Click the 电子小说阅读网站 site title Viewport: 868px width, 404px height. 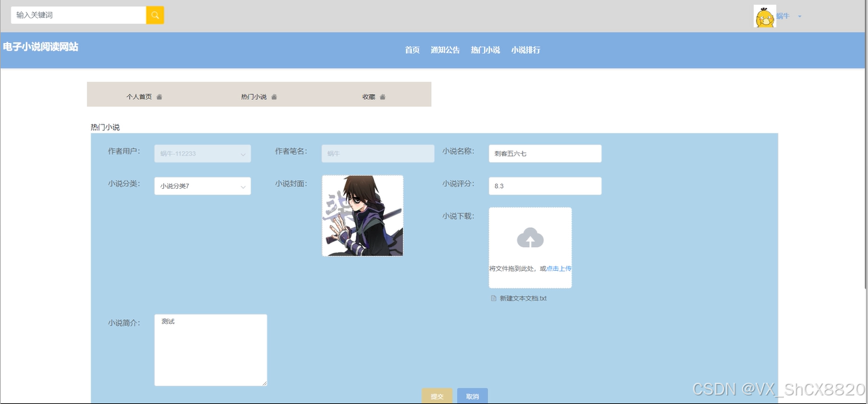(40, 47)
